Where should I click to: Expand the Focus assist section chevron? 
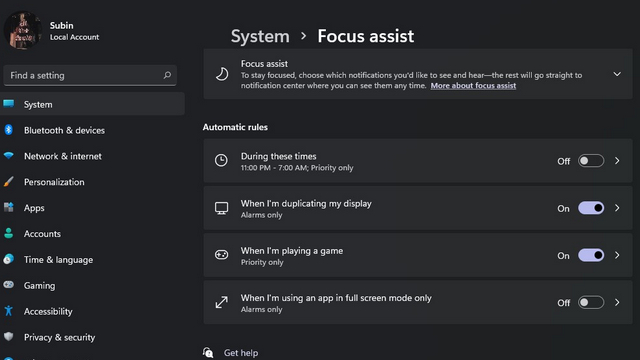617,74
